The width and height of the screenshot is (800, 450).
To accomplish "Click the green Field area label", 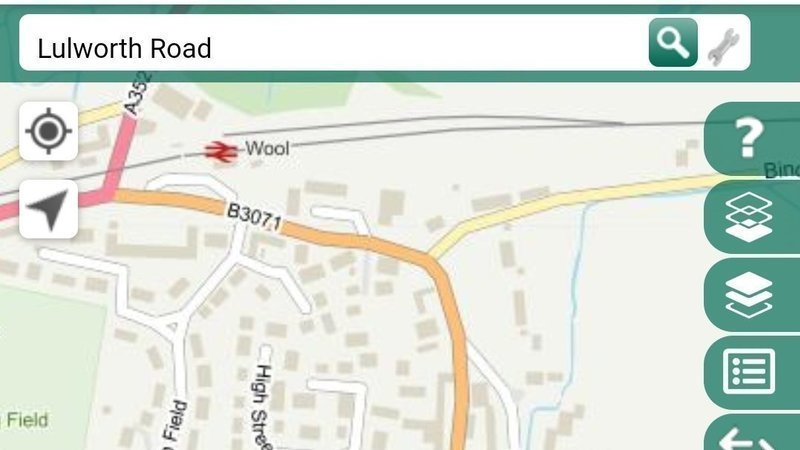I will click(27, 420).
